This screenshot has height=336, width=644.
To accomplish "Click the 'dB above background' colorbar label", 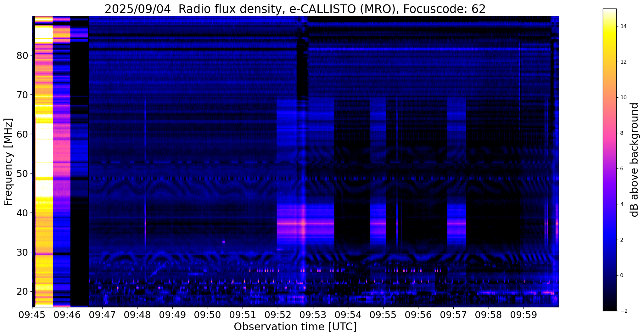I will click(x=635, y=160).
